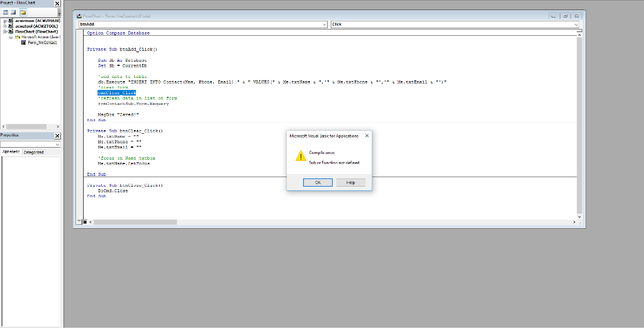Image resolution: width=644 pixels, height=328 pixels.
Task: Click Project panel scrollbar right arrow
Action: click(57, 127)
